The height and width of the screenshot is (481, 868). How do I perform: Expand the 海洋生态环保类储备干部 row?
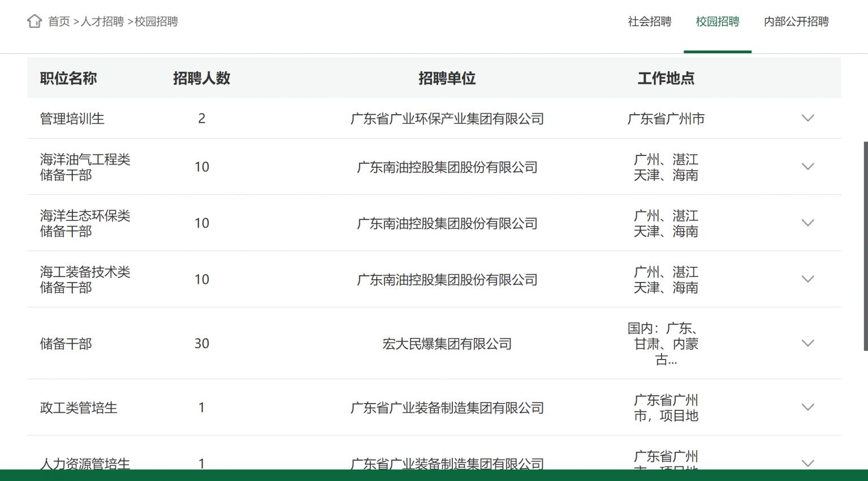(x=808, y=223)
